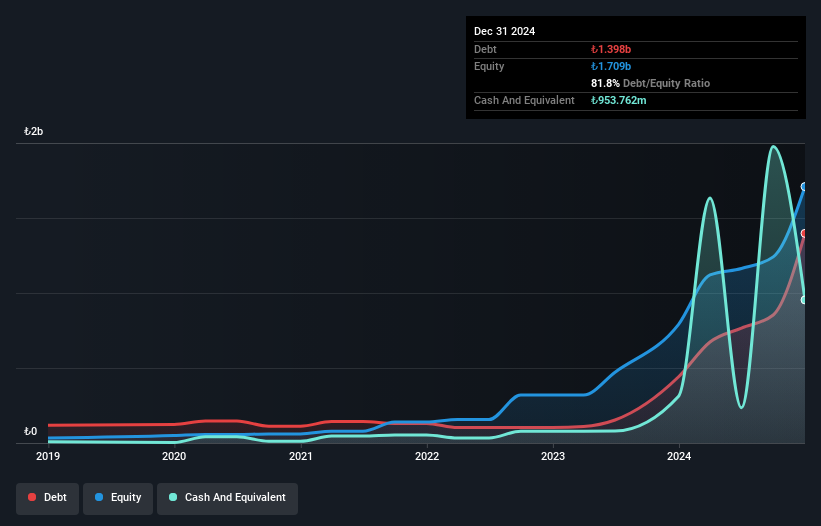821x526 pixels.
Task: Toggle the Debt series legend button
Action: coord(48,498)
